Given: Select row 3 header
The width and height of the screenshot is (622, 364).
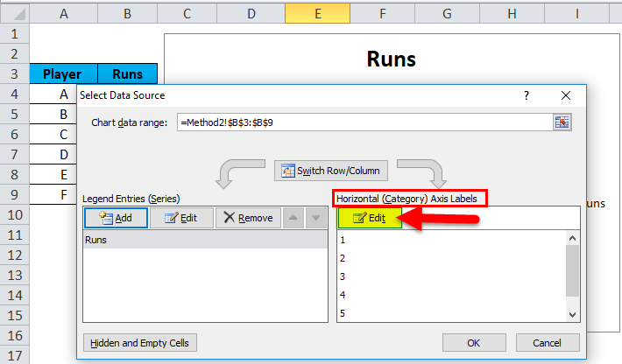Looking at the screenshot, I should 15,73.
